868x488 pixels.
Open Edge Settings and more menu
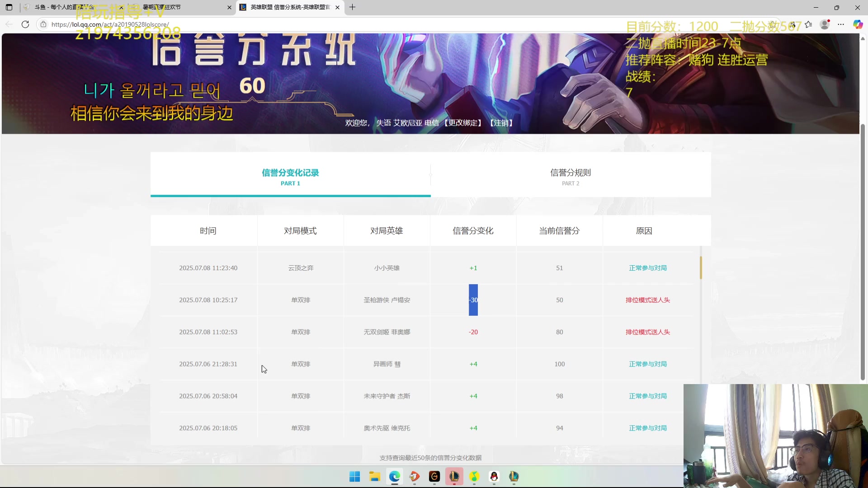[x=841, y=24]
